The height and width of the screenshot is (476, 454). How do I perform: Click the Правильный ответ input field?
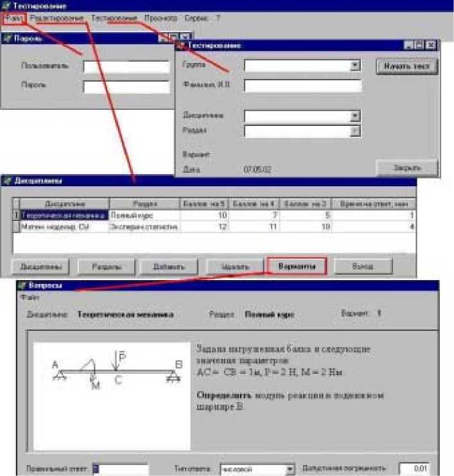121,469
